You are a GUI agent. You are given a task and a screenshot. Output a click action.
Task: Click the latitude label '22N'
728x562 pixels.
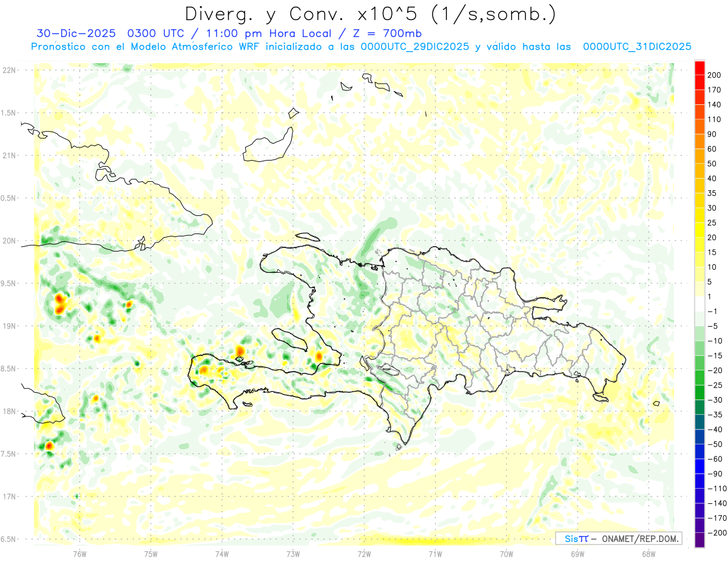tap(9, 70)
